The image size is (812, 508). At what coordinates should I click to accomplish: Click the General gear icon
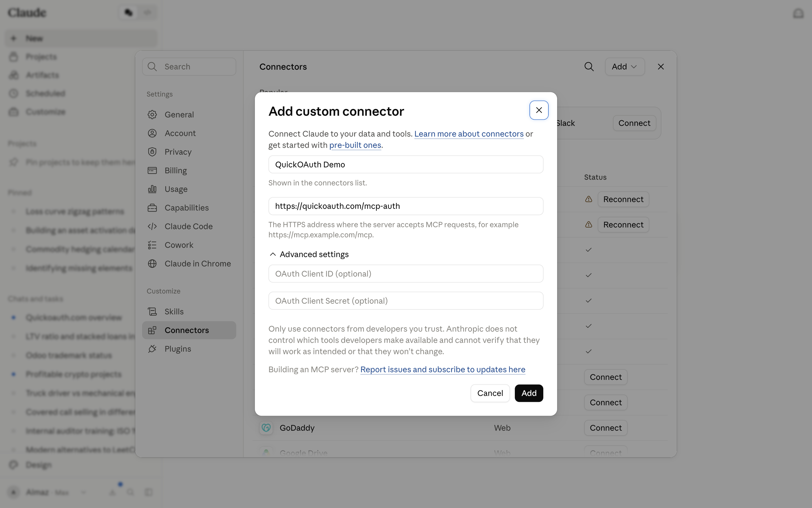(x=152, y=115)
